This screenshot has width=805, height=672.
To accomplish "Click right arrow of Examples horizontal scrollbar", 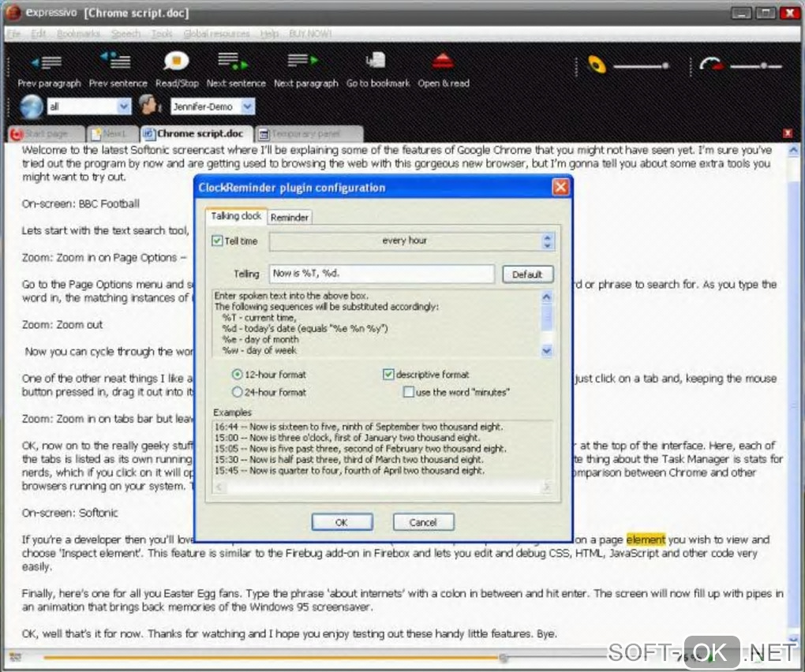I will click(x=546, y=487).
